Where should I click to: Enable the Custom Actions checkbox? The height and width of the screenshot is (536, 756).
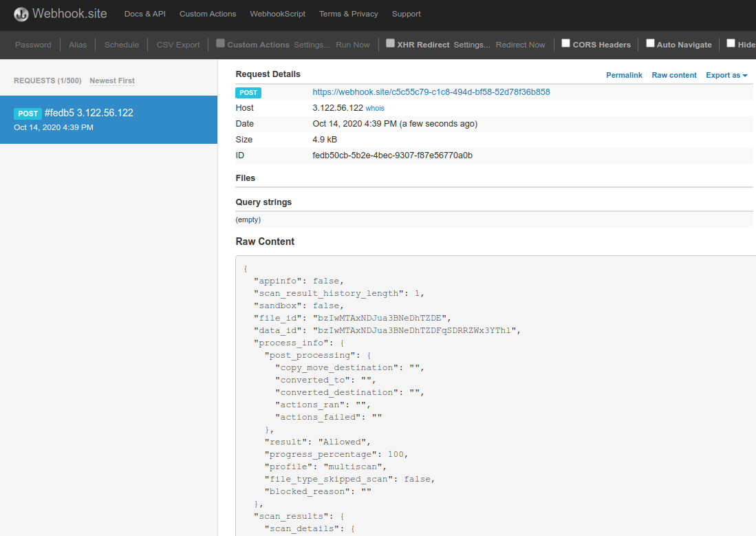click(x=220, y=43)
